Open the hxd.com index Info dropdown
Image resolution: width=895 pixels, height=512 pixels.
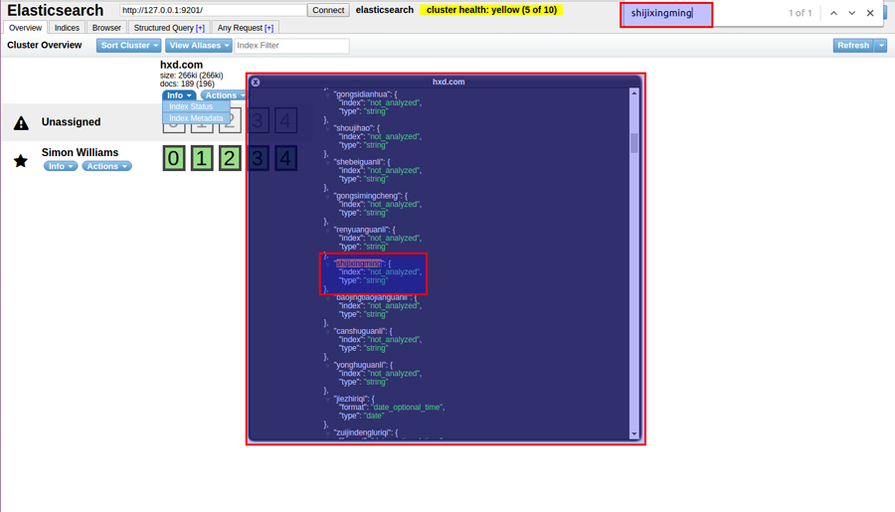pyautogui.click(x=179, y=95)
